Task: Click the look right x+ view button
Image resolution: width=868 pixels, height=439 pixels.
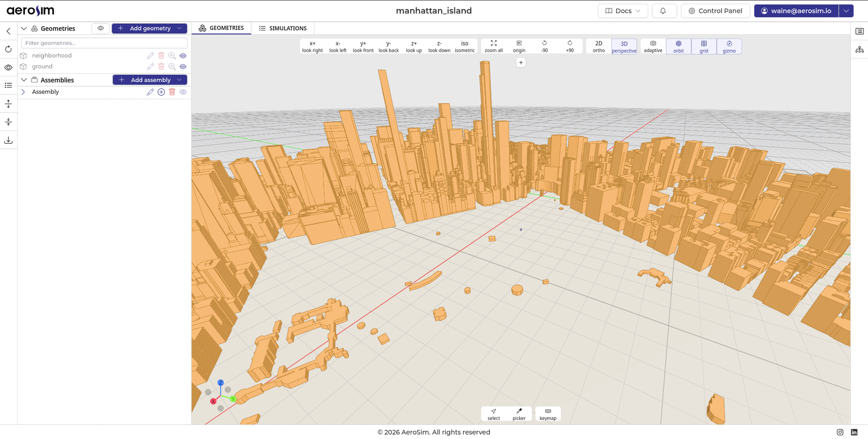Action: pos(312,47)
